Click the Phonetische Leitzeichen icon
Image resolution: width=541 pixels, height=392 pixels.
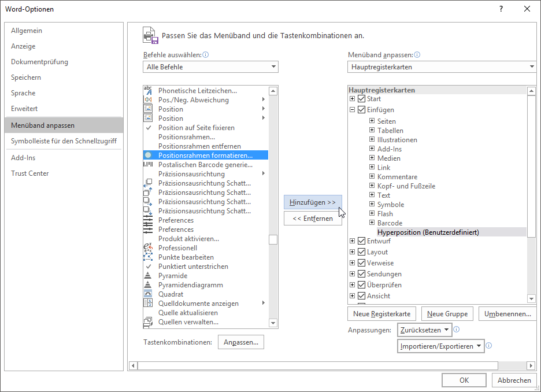pyautogui.click(x=147, y=91)
